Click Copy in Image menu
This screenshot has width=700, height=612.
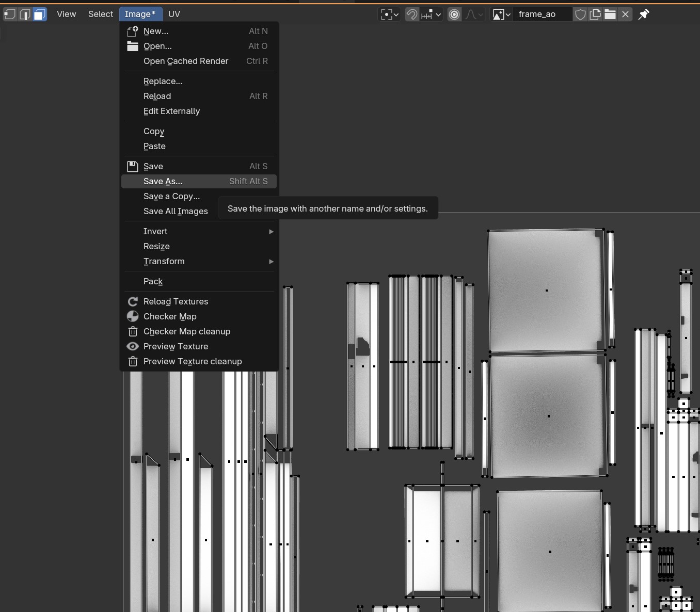(199, 131)
